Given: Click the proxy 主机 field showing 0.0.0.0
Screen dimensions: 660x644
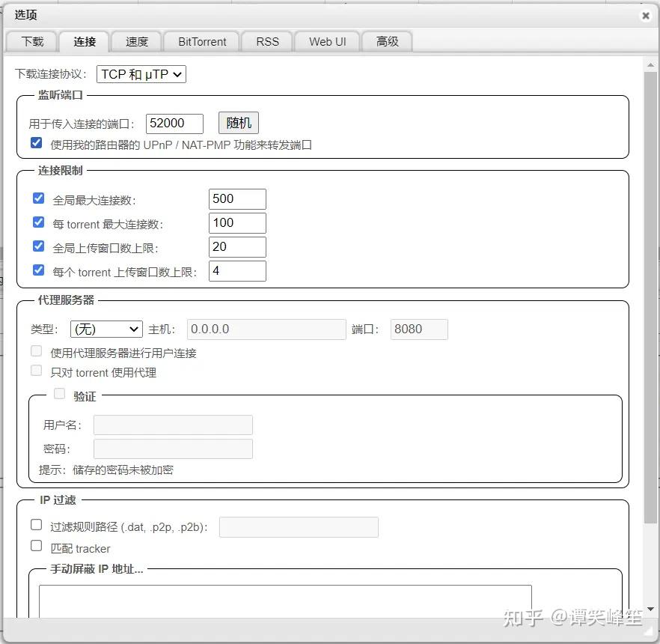Looking at the screenshot, I should [266, 329].
